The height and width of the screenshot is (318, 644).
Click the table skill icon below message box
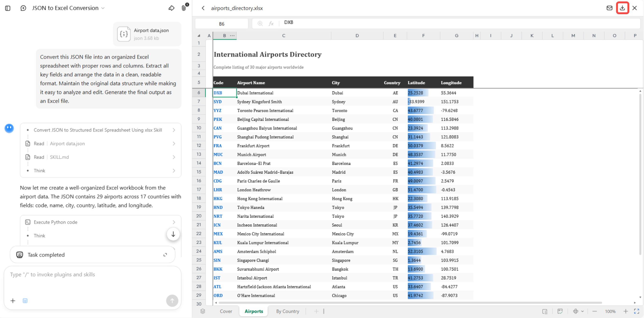25,300
